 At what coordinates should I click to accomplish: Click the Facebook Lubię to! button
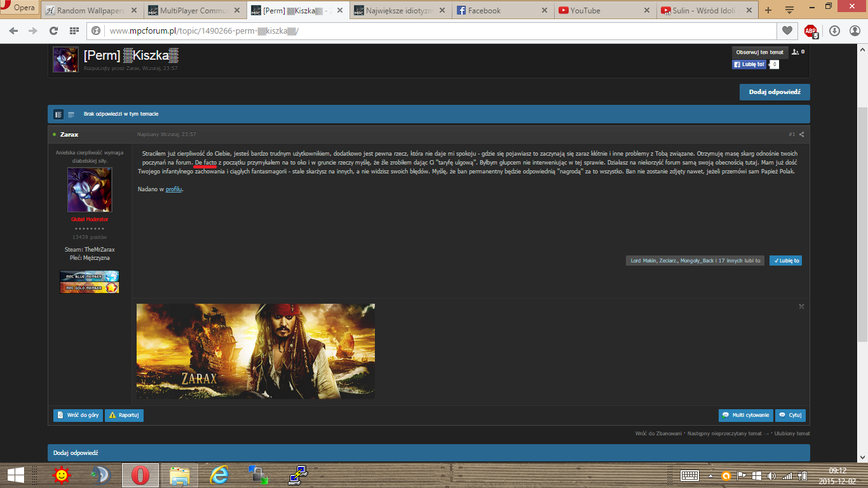(750, 64)
